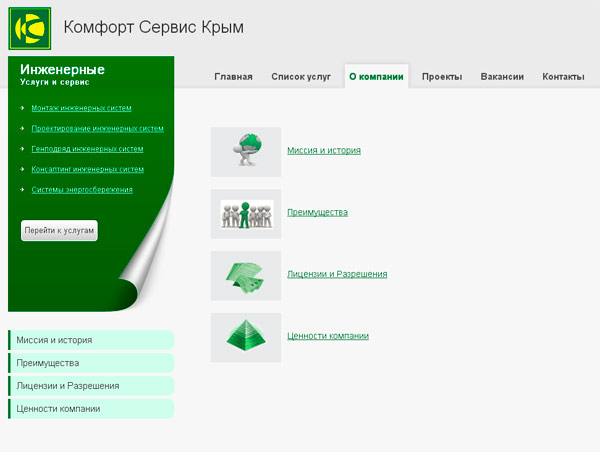Follow the Генподряд инженерных систем link
This screenshot has width=600, height=452.
(x=87, y=149)
